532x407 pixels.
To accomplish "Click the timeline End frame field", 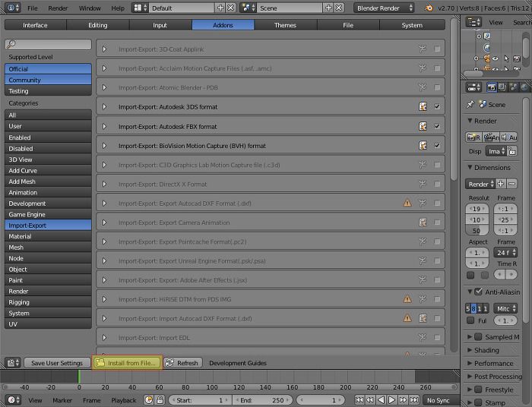I will click(262, 400).
